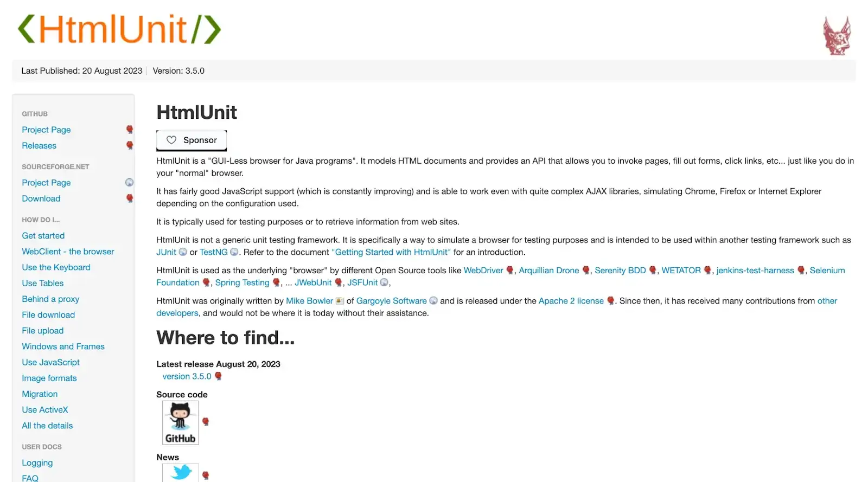Follow the WETATOR link
This screenshot has height=482, width=868.
[x=681, y=271]
